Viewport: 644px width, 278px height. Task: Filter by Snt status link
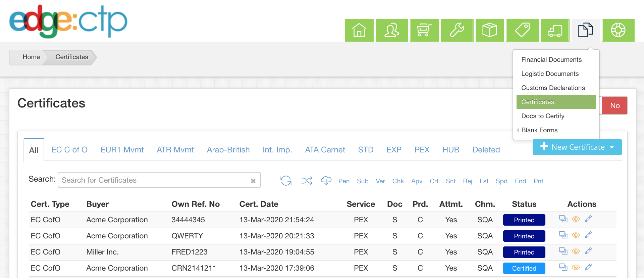click(450, 181)
